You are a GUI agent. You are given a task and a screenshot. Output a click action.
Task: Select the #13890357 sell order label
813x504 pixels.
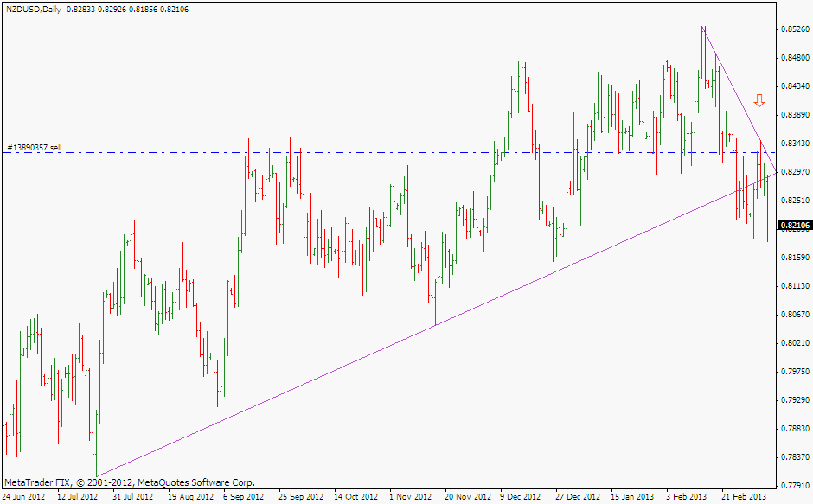pos(34,148)
